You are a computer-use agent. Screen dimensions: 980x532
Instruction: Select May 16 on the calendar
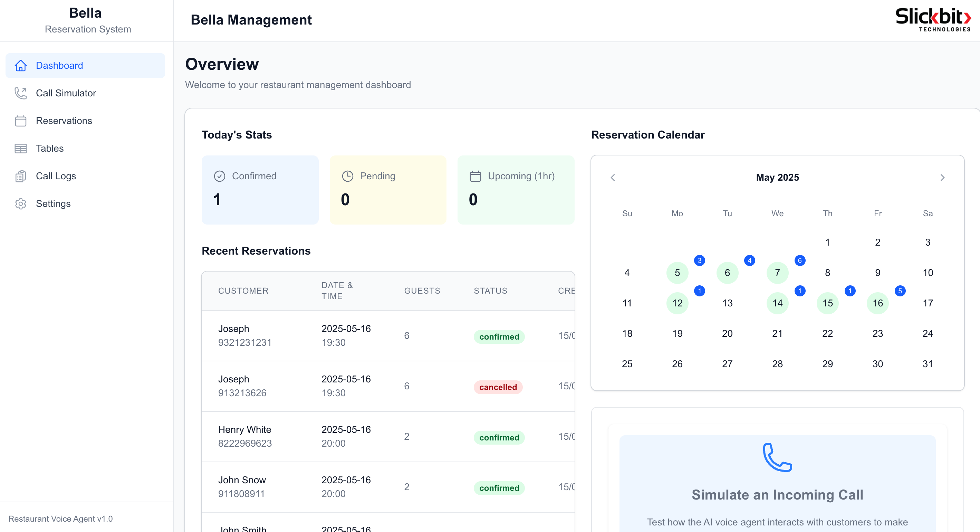click(877, 303)
